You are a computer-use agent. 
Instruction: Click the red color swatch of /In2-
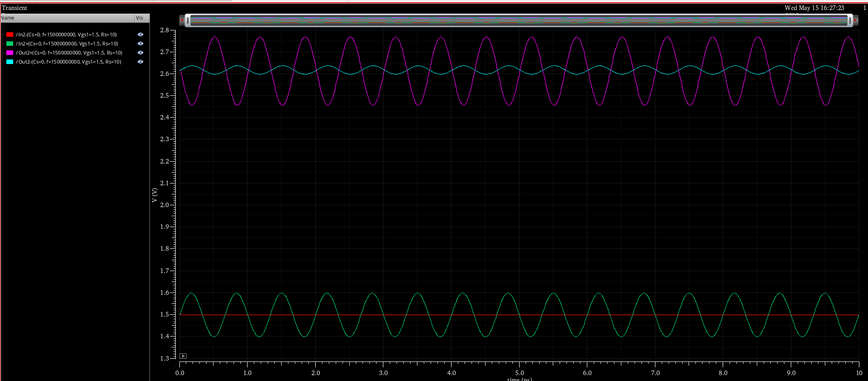10,35
